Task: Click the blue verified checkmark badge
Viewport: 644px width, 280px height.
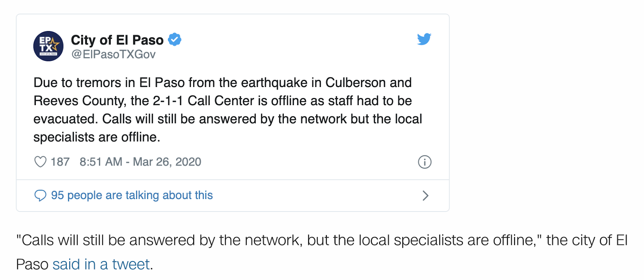Action: (174, 39)
